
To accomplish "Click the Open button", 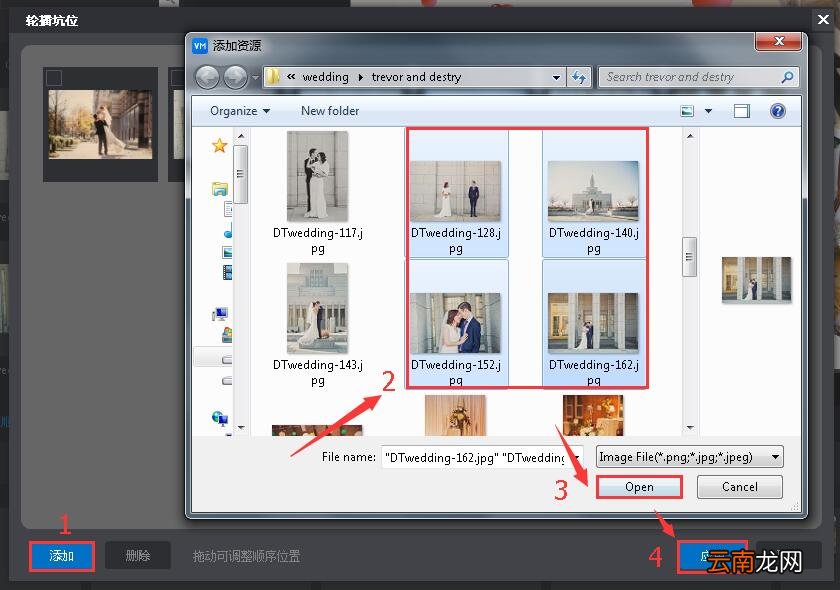I will click(x=639, y=487).
